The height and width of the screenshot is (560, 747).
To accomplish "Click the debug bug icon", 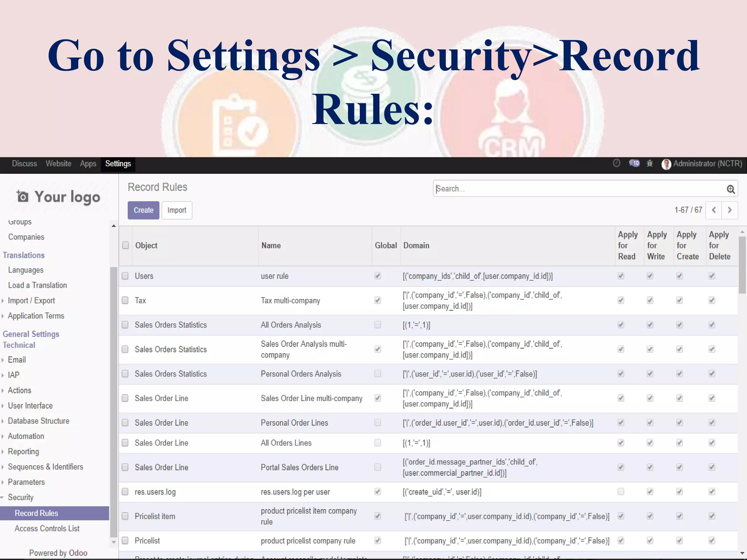I will tap(650, 163).
